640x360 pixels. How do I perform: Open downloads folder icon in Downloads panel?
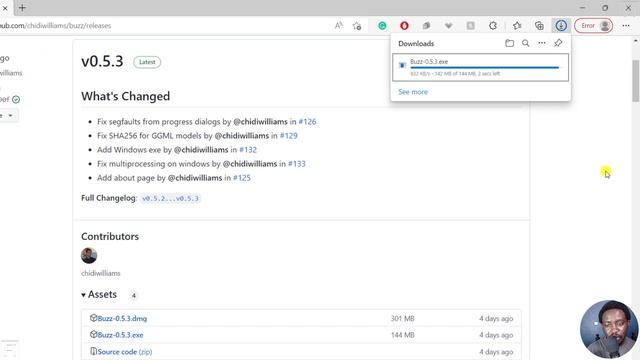point(509,43)
